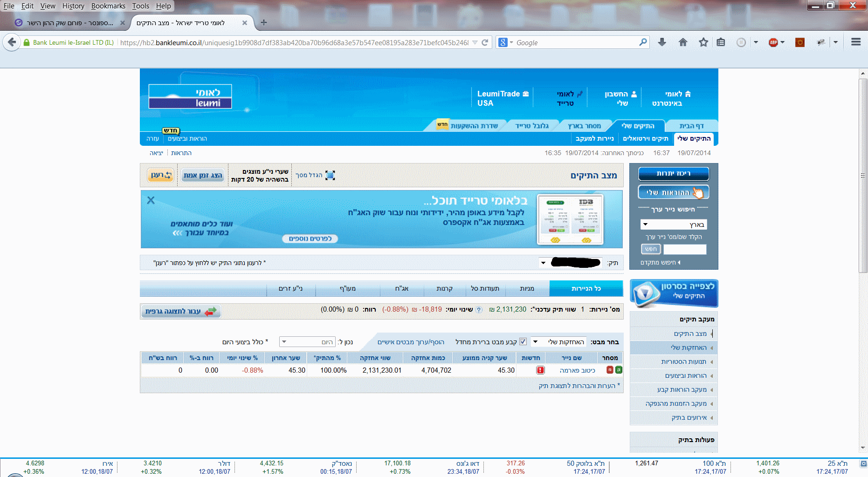
Task: Open the גלובל טרייד tab
Action: click(532, 126)
